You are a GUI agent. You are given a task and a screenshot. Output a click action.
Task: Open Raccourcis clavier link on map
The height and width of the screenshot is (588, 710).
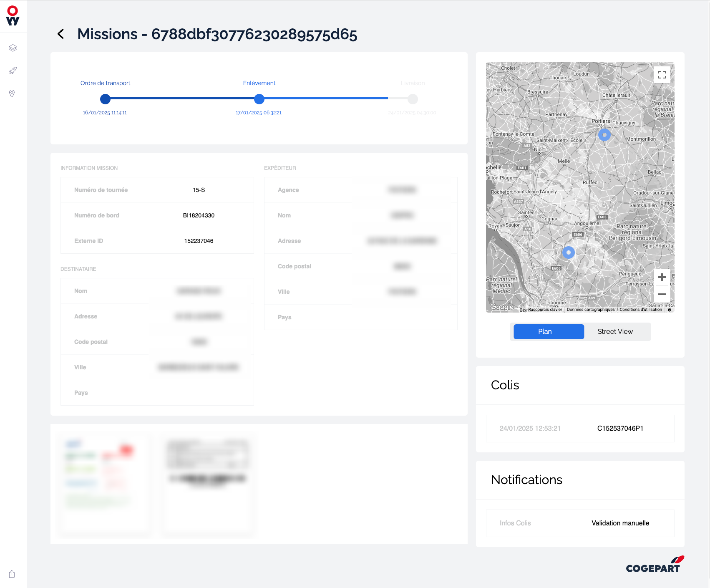545,310
